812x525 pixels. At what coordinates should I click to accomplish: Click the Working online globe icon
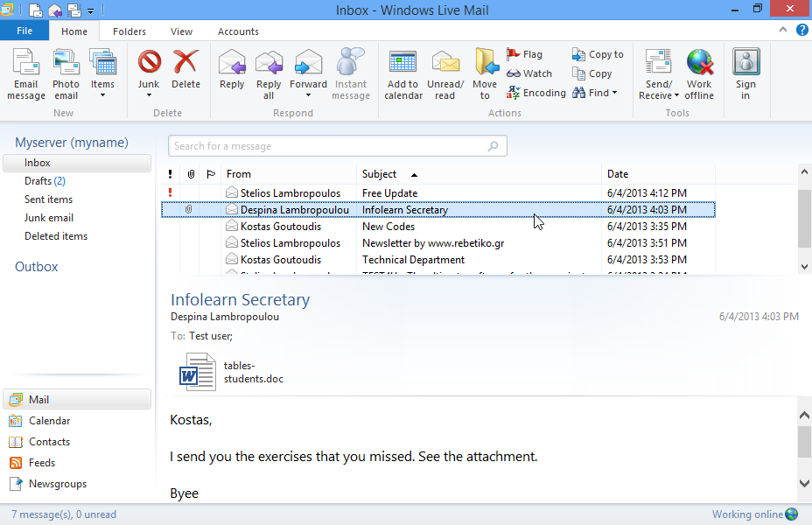[791, 514]
